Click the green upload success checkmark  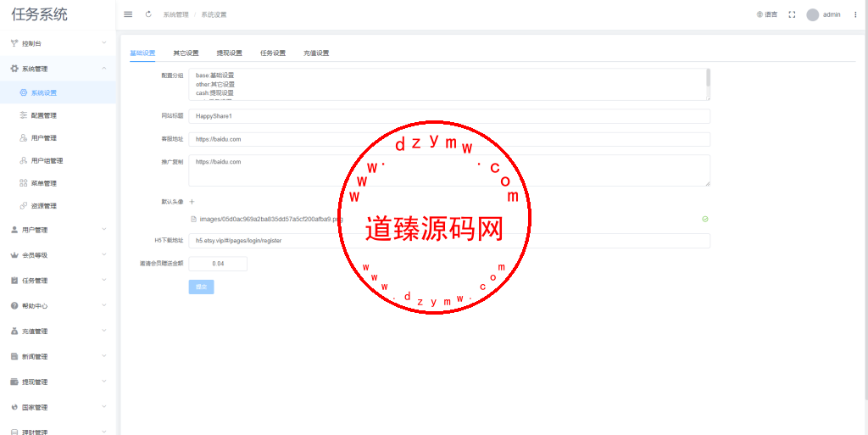click(x=704, y=219)
